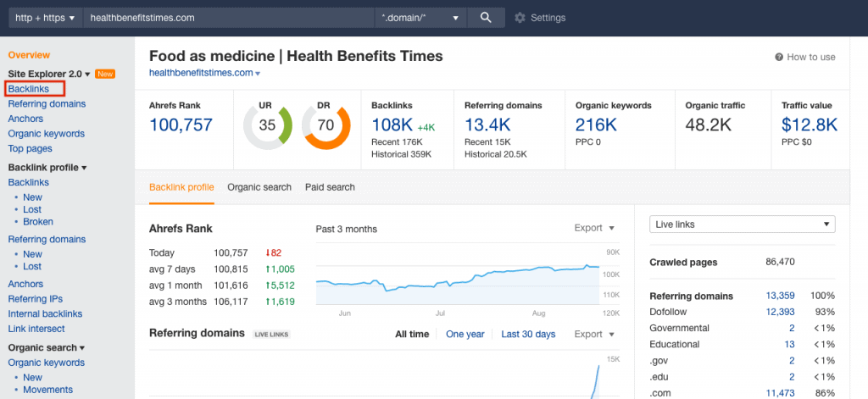Image resolution: width=868 pixels, height=399 pixels.
Task: Open Referring domains under Site Explorer 2.0
Action: pyautogui.click(x=47, y=103)
